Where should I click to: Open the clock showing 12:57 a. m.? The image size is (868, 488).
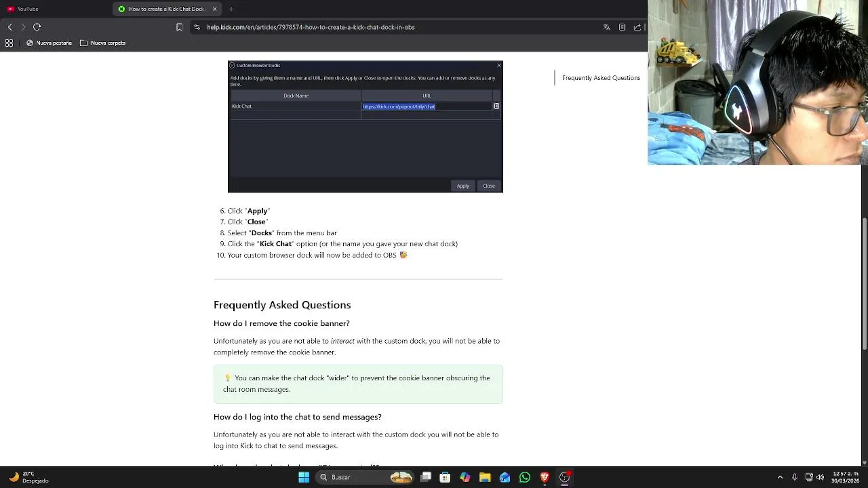pos(846,477)
